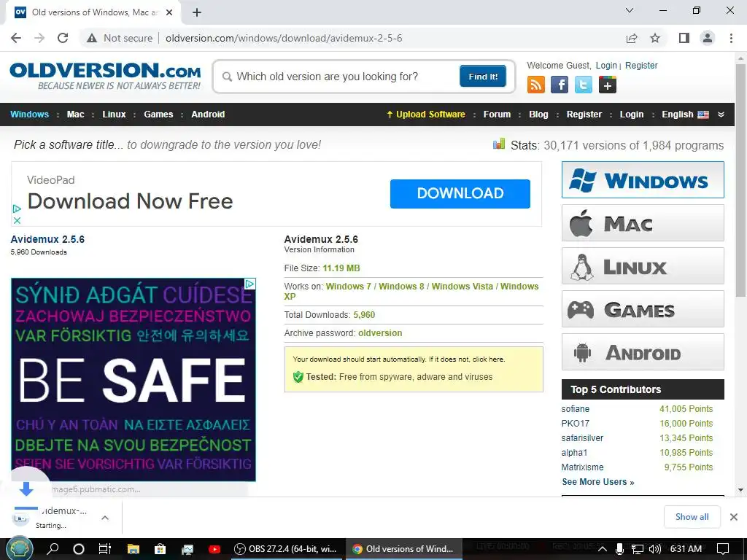Switch to OBS 27.2.4 taskbar window
Image resolution: width=747 pixels, height=560 pixels.
[x=286, y=548]
